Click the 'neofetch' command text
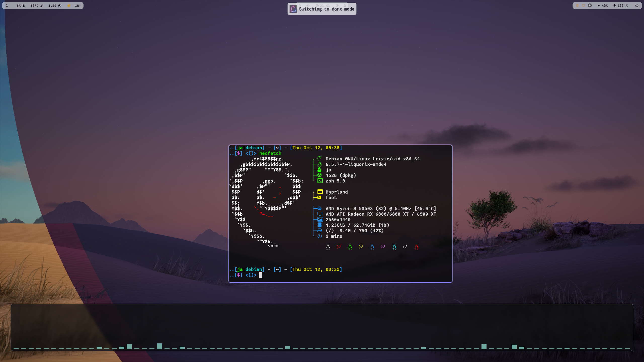The height and width of the screenshot is (362, 644). [270, 153]
